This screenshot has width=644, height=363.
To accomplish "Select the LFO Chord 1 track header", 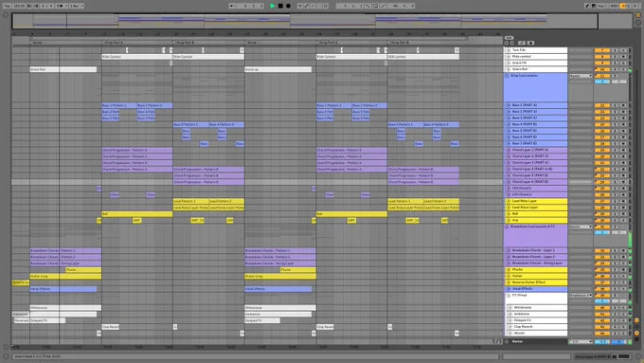I will click(x=536, y=189).
